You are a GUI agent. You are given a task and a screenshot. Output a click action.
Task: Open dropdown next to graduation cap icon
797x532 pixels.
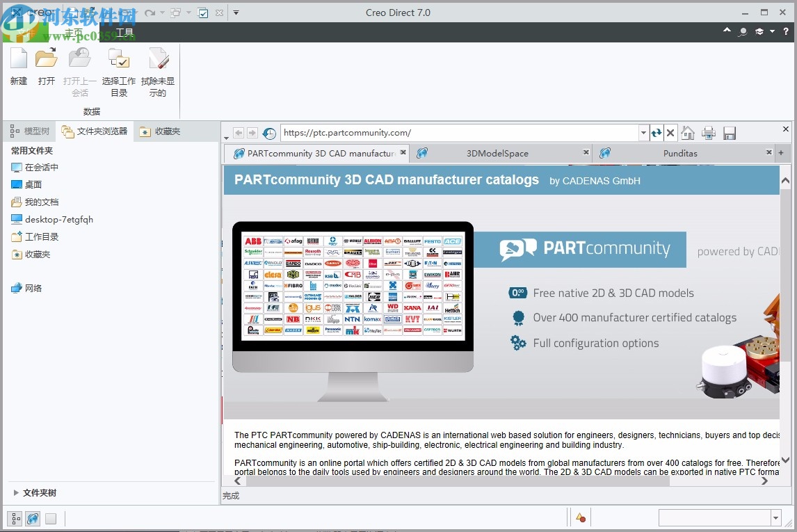coord(772,31)
